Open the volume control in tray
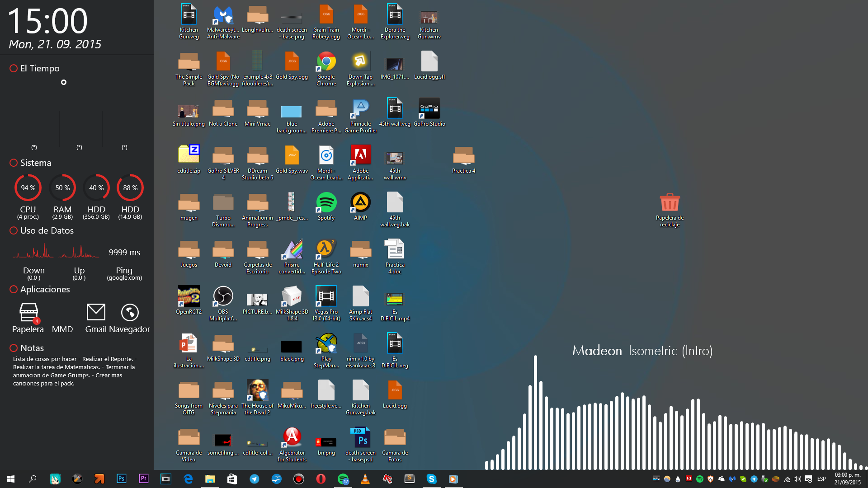868x488 pixels. coord(797,479)
